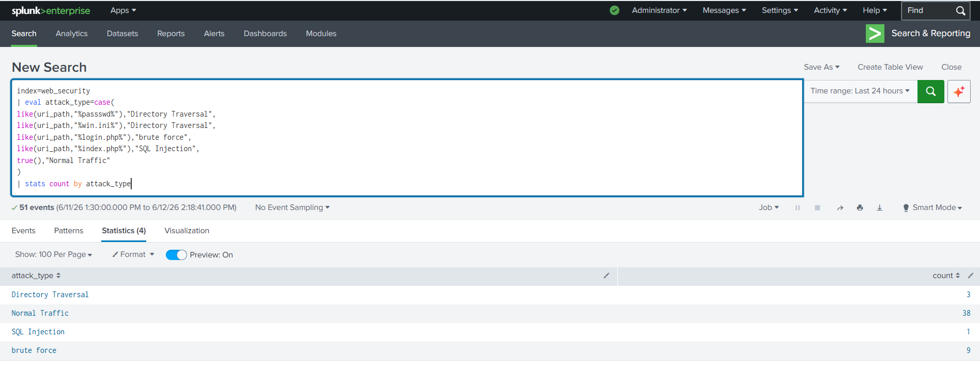Click the 51 events summary text

pyautogui.click(x=37, y=207)
